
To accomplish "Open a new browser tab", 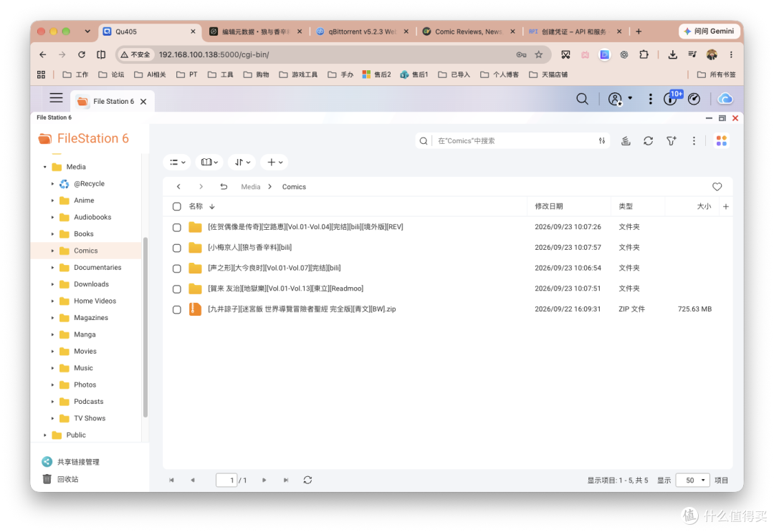I will tap(639, 32).
